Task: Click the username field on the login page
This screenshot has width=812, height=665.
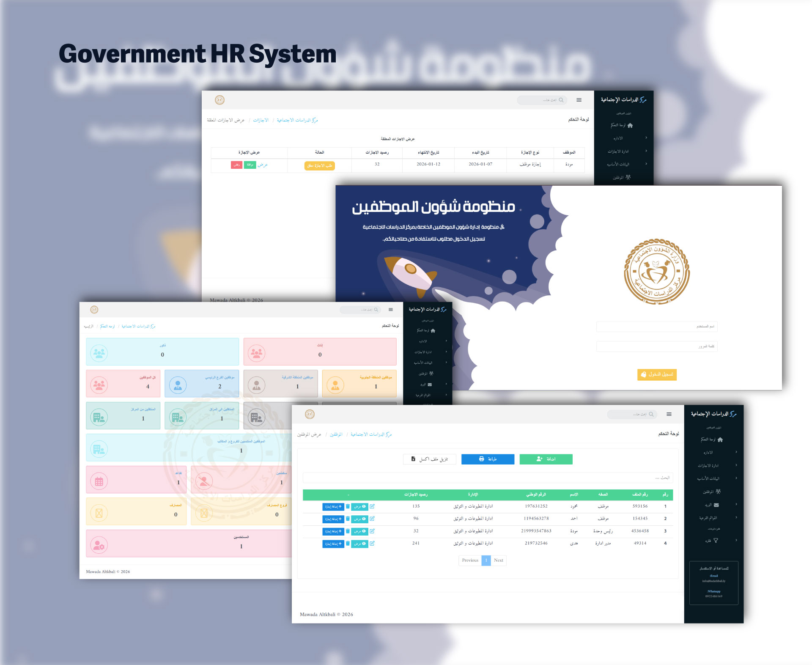Action: click(657, 327)
